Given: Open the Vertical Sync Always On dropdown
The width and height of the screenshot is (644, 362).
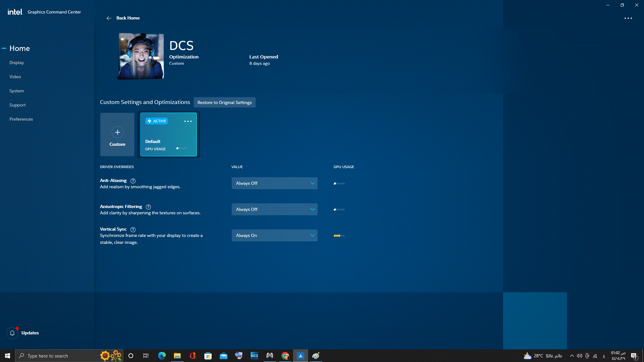Looking at the screenshot, I should click(274, 236).
